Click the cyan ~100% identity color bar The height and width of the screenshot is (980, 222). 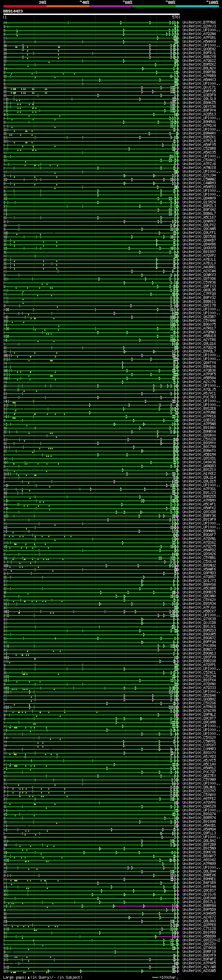197,6
